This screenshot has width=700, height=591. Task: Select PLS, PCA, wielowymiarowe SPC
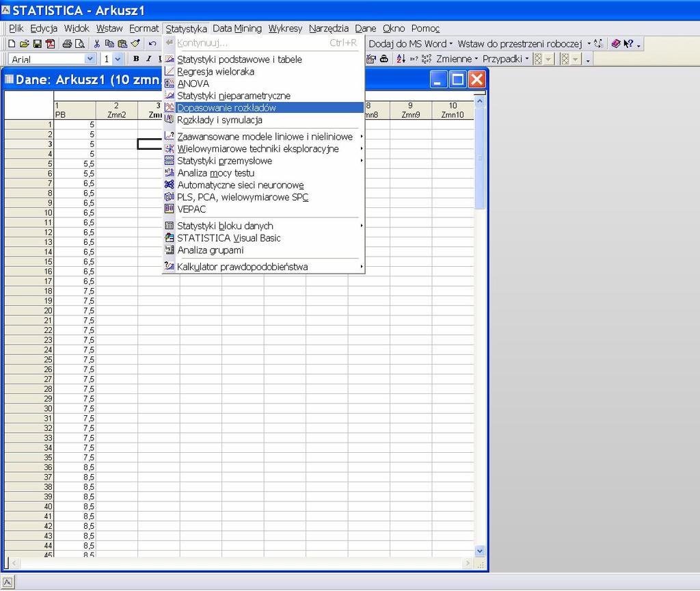[x=263, y=197]
